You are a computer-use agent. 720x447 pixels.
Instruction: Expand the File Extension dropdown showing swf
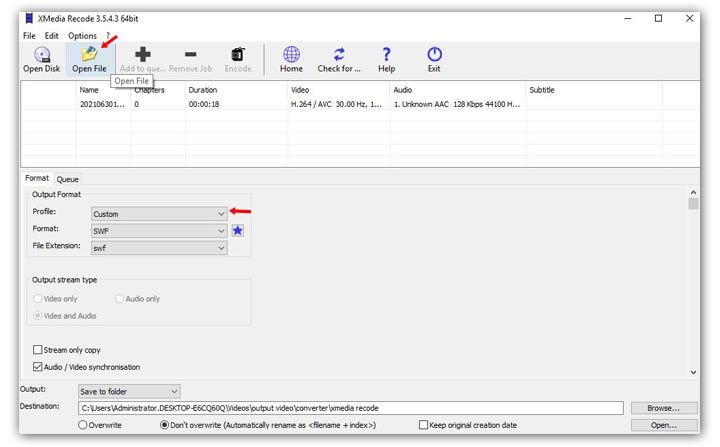[159, 248]
